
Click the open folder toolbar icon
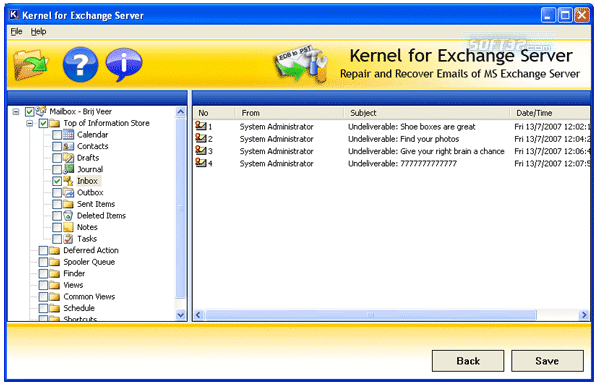pyautogui.click(x=31, y=64)
